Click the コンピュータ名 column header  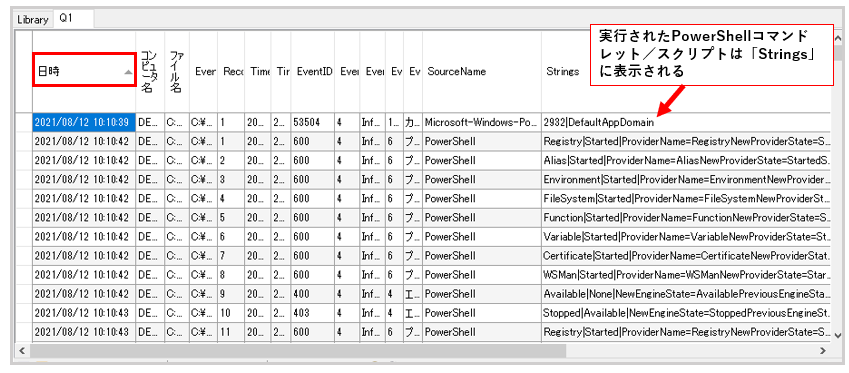pyautogui.click(x=150, y=71)
